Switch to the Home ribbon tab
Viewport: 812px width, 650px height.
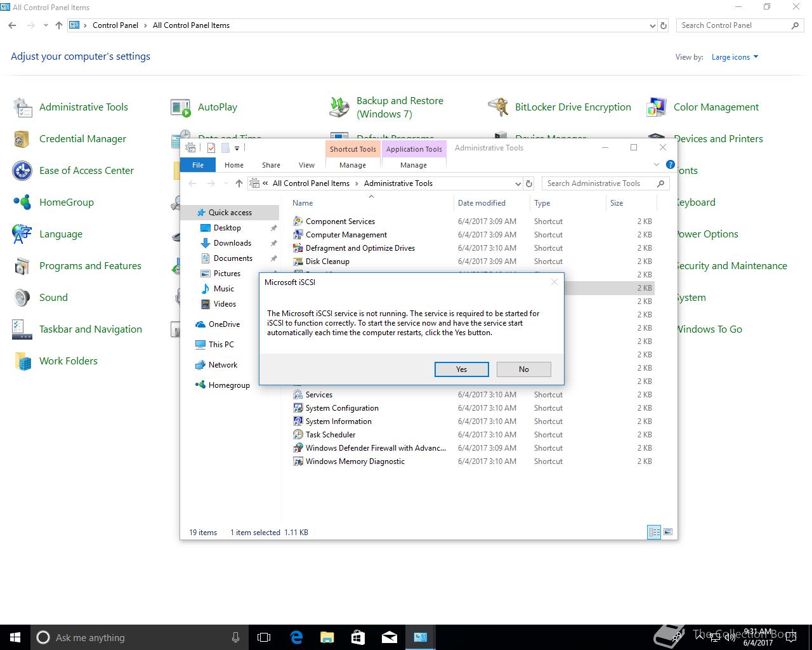[x=233, y=165]
